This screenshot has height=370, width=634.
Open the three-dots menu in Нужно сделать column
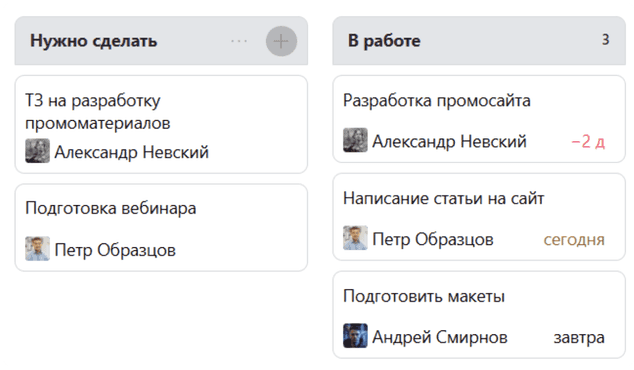click(x=239, y=41)
